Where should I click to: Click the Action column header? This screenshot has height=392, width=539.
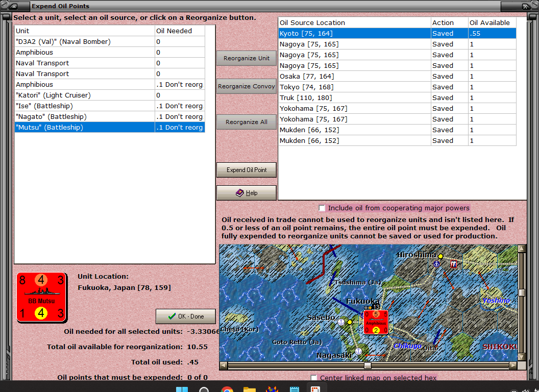[x=450, y=22]
